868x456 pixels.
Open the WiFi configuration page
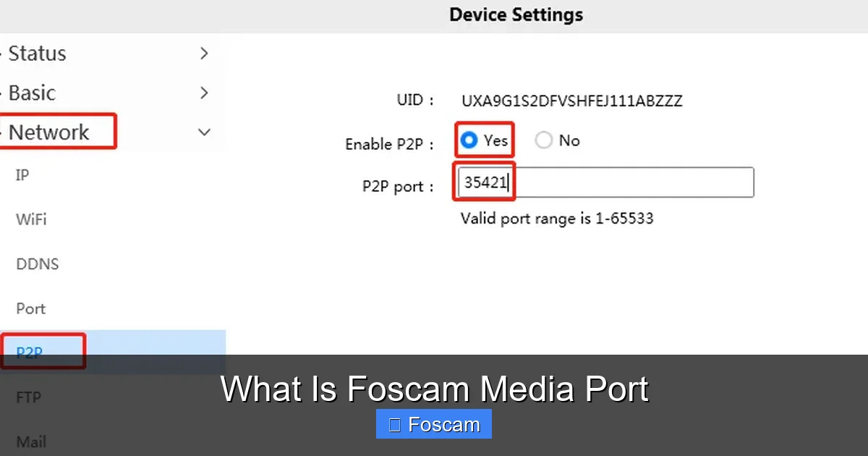(x=31, y=219)
